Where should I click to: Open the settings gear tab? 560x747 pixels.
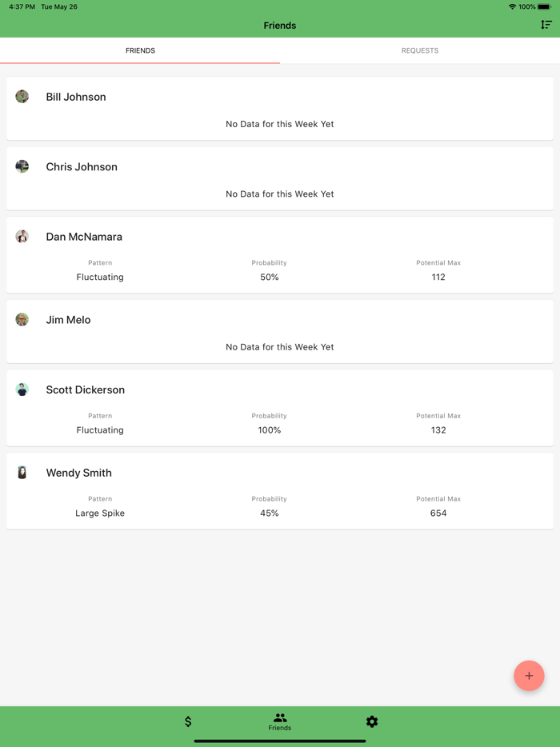point(372,721)
